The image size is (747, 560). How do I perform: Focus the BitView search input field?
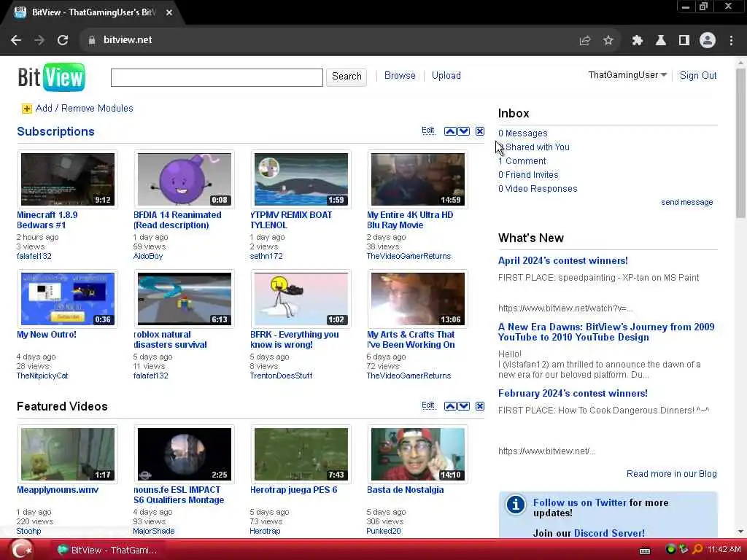217,77
